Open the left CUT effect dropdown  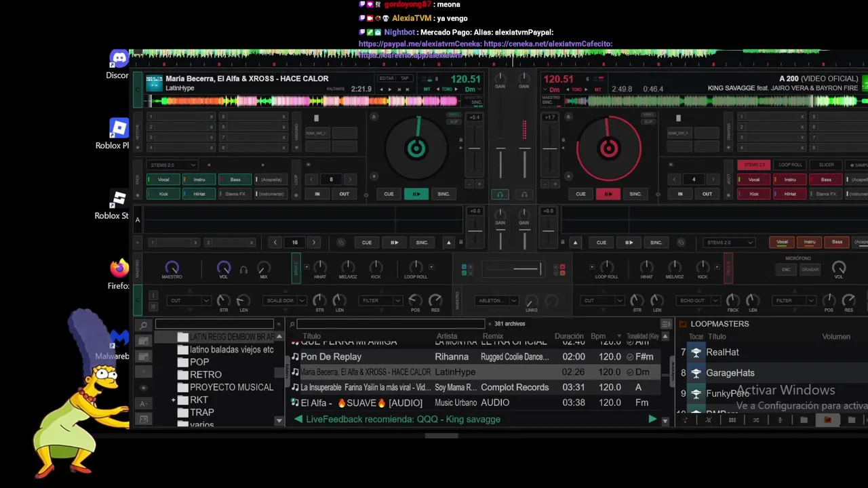tap(189, 300)
